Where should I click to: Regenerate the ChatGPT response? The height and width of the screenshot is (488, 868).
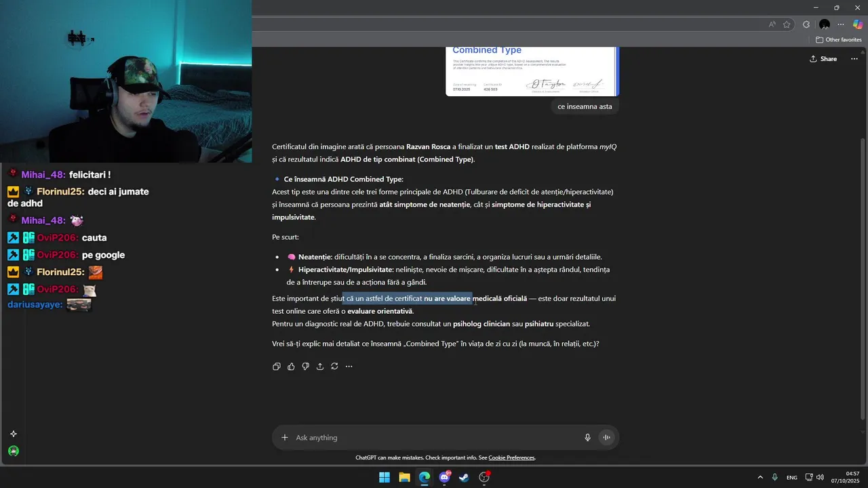click(334, 367)
